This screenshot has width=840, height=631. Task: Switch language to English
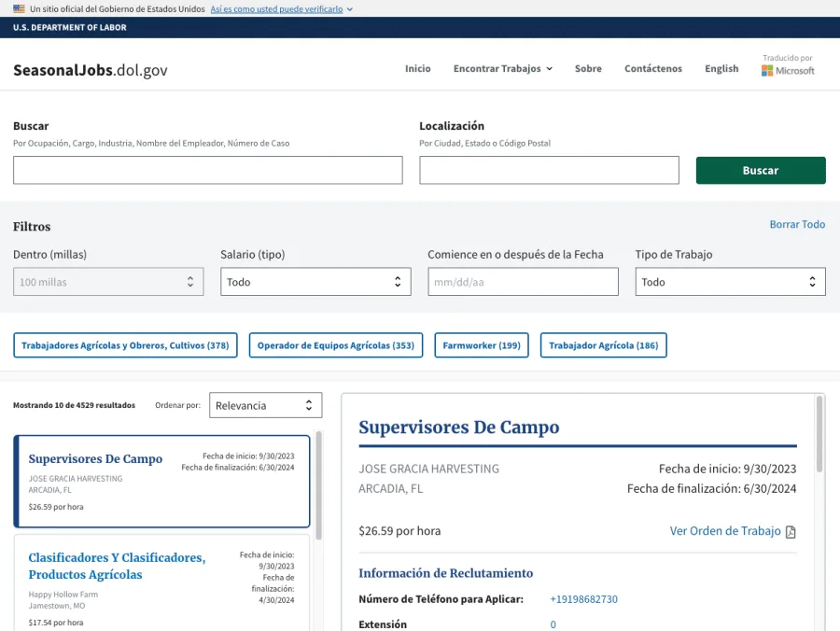[x=721, y=68]
